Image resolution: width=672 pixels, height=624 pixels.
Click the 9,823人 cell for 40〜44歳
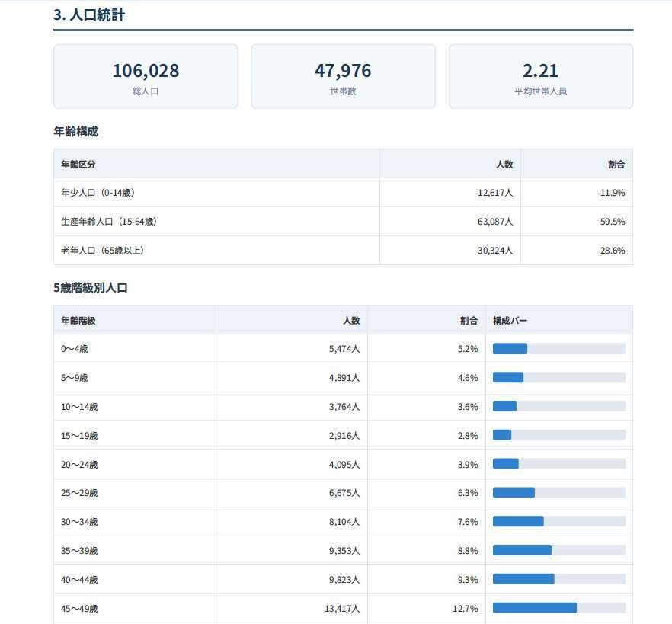[x=344, y=579]
